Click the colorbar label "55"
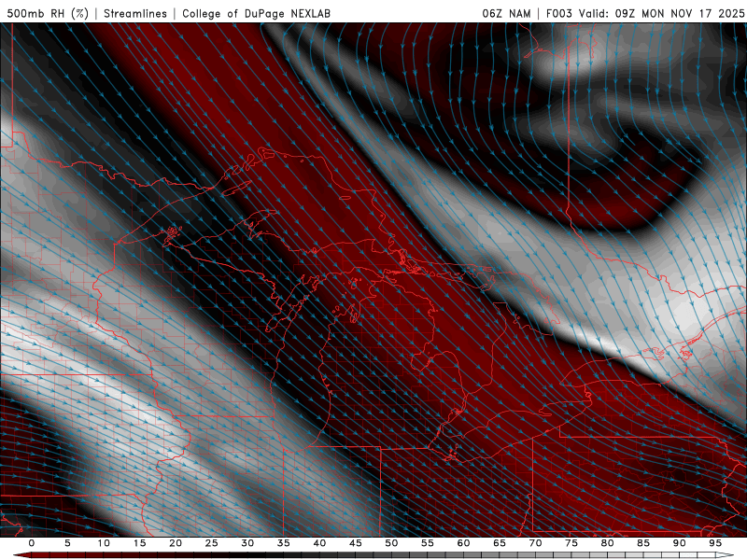This screenshot has height=560, width=747. tap(428, 543)
